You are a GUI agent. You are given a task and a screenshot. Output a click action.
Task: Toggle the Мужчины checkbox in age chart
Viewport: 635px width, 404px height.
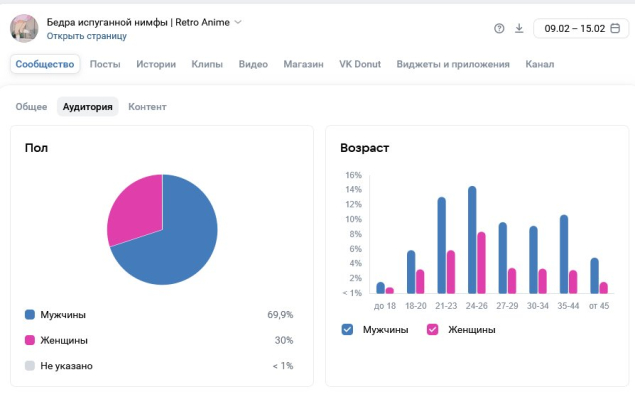[347, 329]
